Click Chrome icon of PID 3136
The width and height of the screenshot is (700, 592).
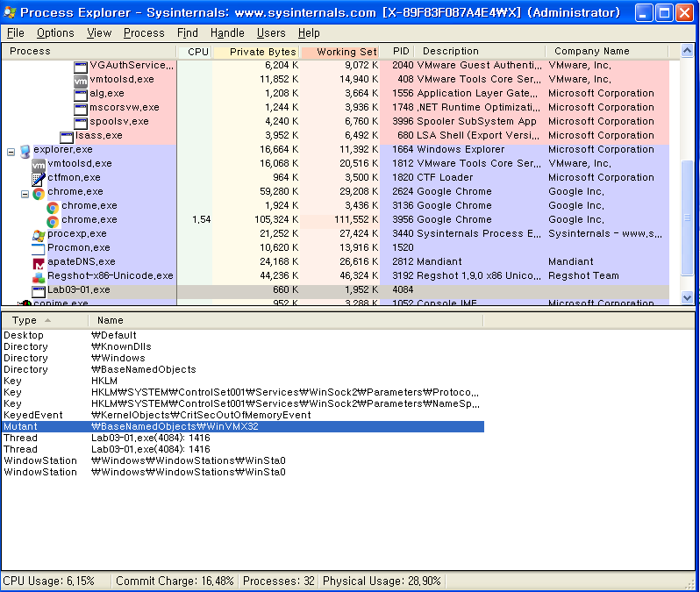[x=53, y=208]
